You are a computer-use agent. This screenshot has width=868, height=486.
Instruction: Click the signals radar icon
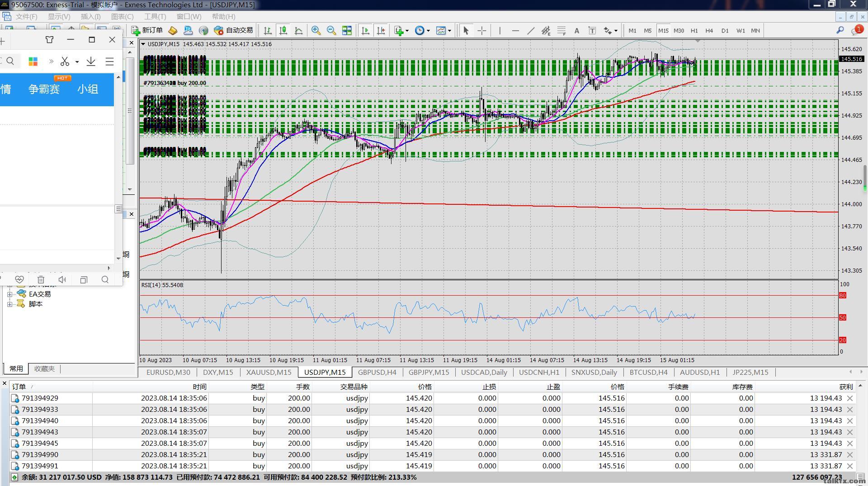[x=203, y=30]
